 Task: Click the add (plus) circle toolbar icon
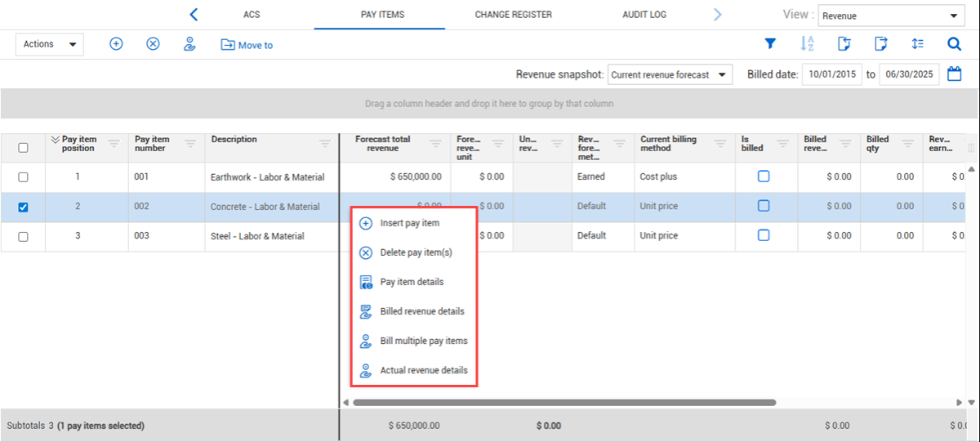pos(116,44)
